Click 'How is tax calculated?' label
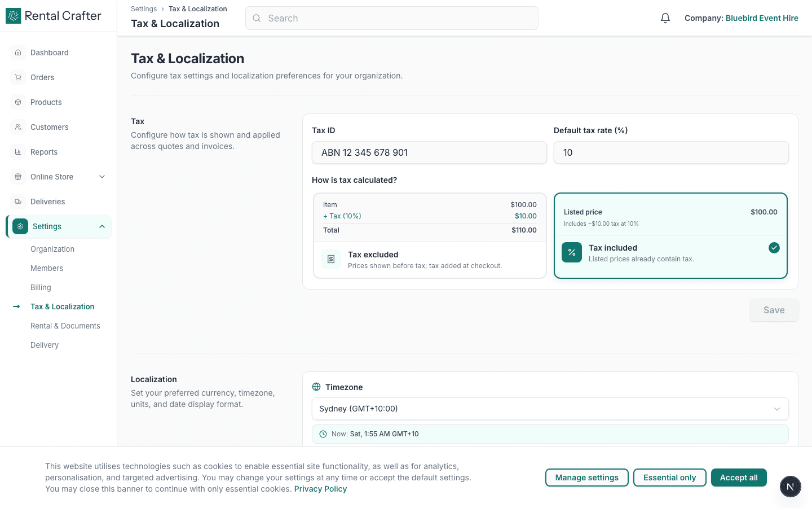 coord(354,180)
